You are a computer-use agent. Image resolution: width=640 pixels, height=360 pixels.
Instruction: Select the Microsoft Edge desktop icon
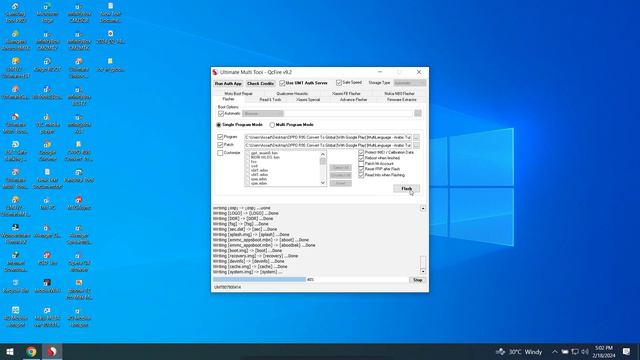click(x=47, y=13)
